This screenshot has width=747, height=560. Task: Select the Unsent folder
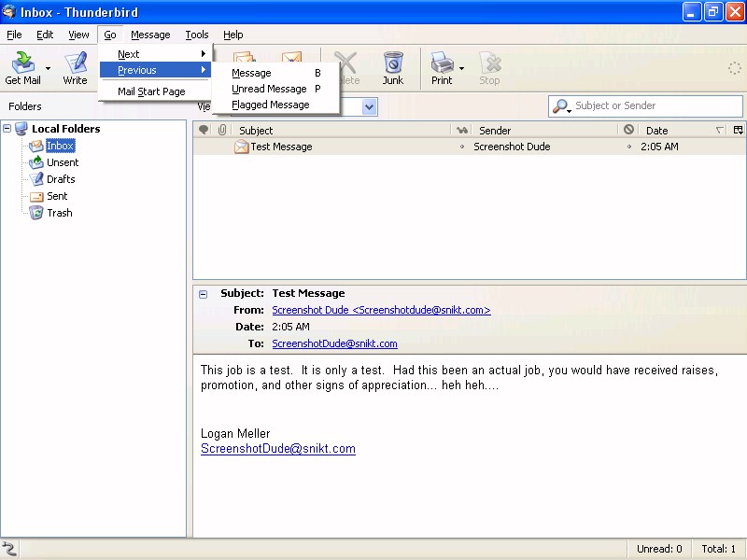point(63,162)
